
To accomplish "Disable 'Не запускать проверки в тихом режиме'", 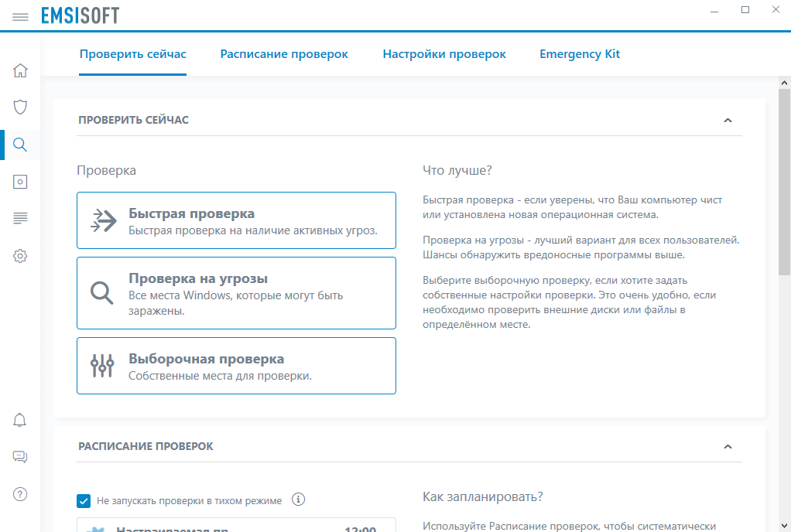I will (x=84, y=501).
